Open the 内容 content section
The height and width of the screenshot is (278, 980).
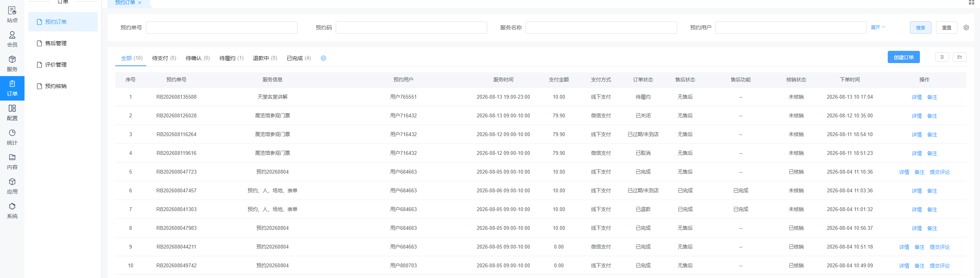click(x=12, y=162)
